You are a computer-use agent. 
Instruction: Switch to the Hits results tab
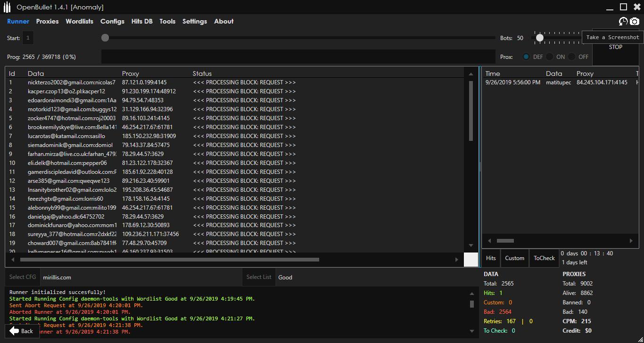click(491, 258)
